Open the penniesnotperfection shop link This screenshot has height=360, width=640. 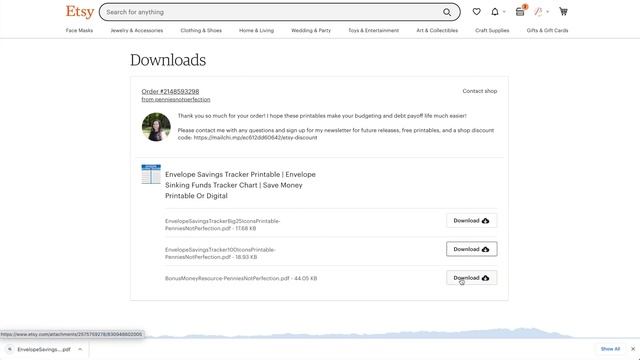point(176,100)
